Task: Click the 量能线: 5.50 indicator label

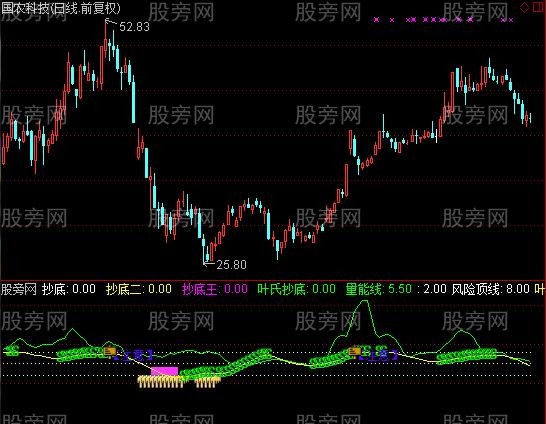Action: pos(379,289)
